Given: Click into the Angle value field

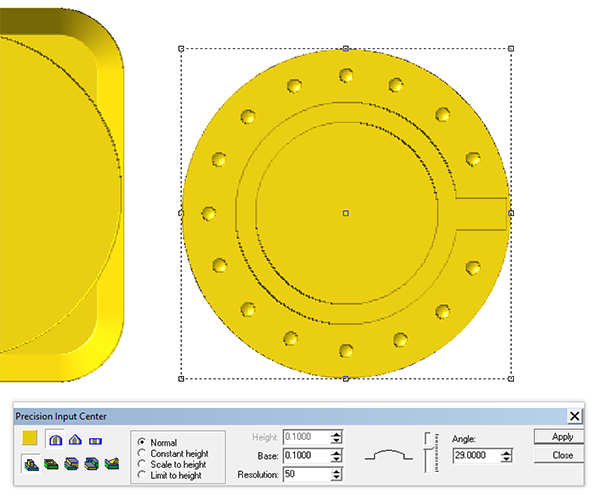Looking at the screenshot, I should click(x=476, y=455).
